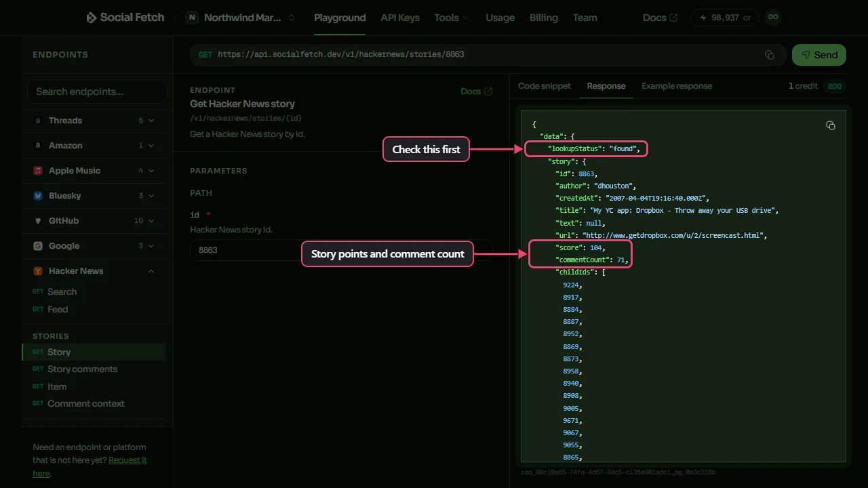This screenshot has height=488, width=868.
Task: Switch to the Example response tab
Action: coord(677,86)
